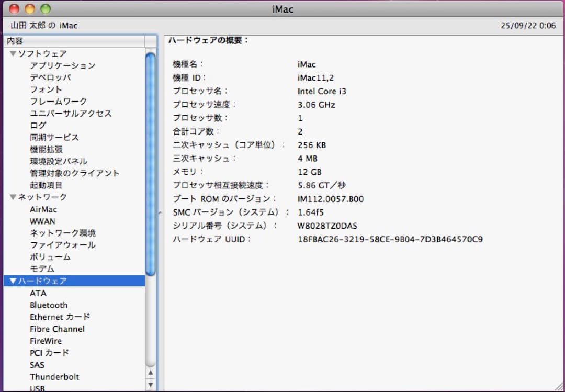This screenshot has height=392, width=565.
Task: Collapse the ソフトウェア disclosure triangle
Action: (x=12, y=53)
